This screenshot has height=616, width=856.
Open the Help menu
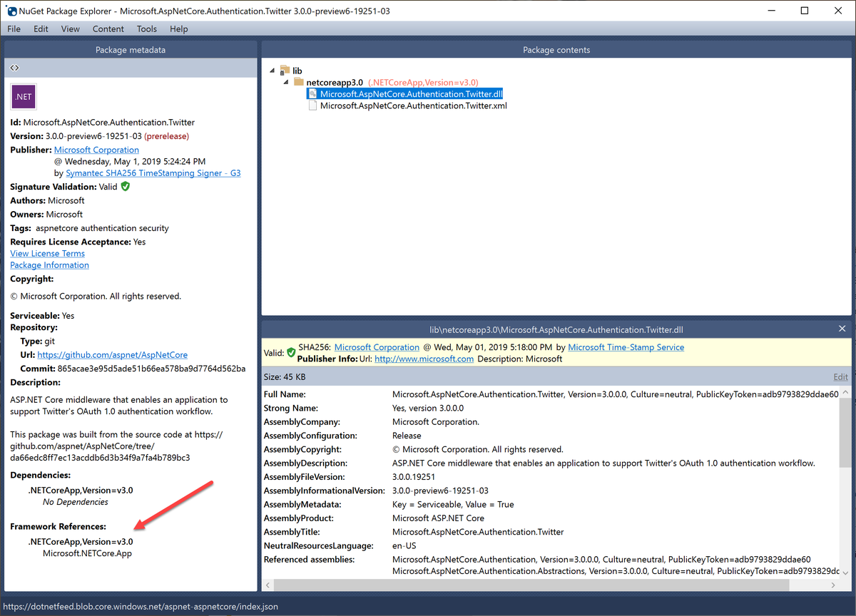pyautogui.click(x=179, y=29)
